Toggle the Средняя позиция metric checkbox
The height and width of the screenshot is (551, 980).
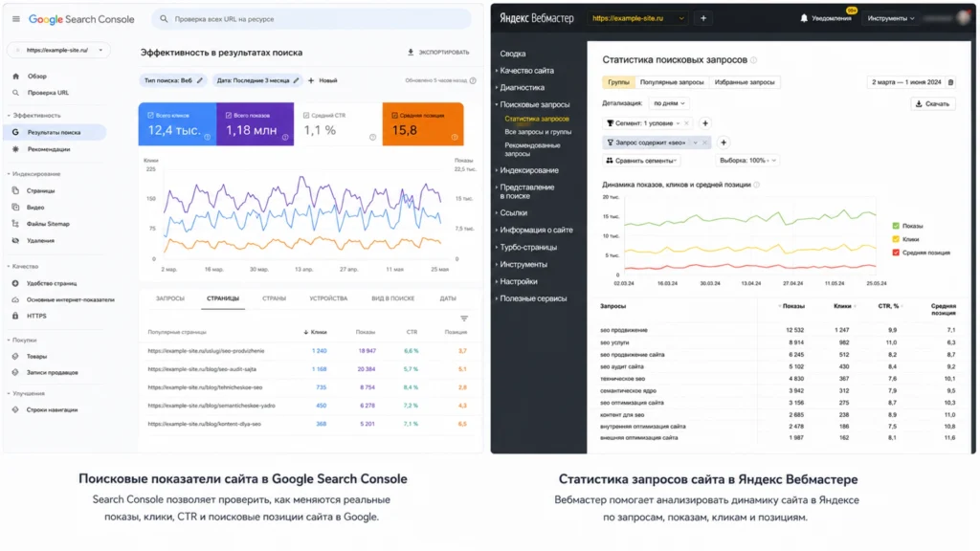pos(394,115)
